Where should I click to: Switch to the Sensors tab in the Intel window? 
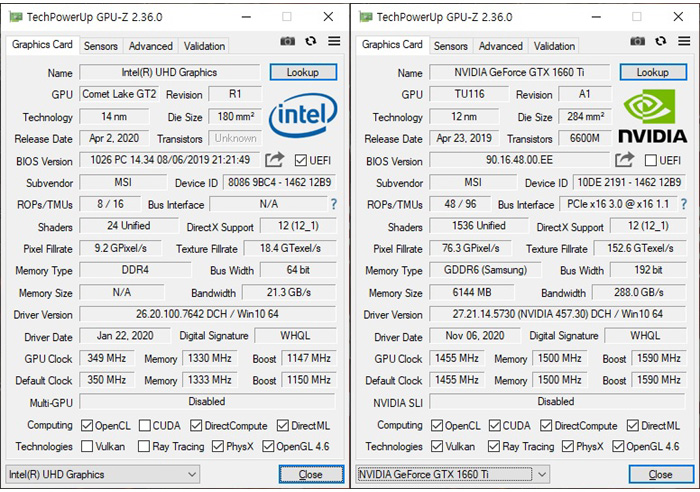tap(101, 46)
